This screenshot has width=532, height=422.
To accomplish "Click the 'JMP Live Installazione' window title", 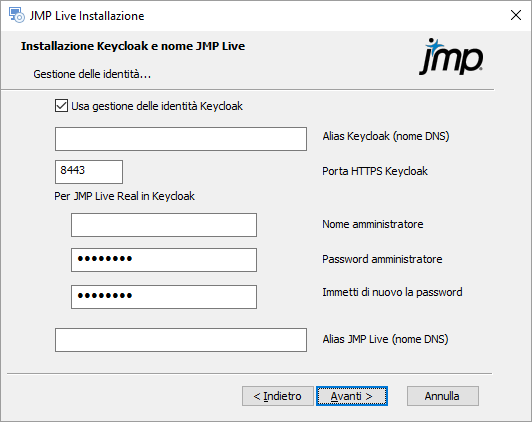I will (87, 16).
